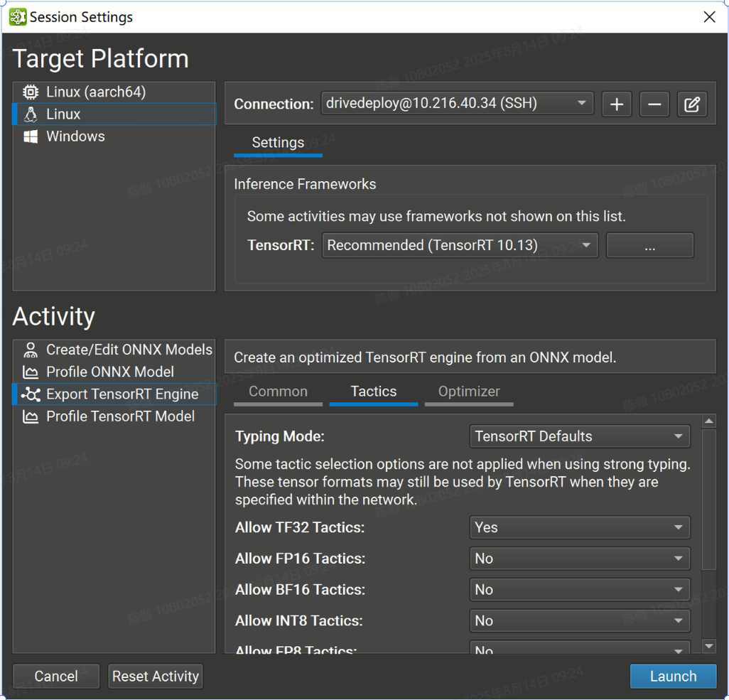Viewport: 729px width, 700px height.
Task: Select Create/Edit ONNX Models activity
Action: tap(114, 350)
